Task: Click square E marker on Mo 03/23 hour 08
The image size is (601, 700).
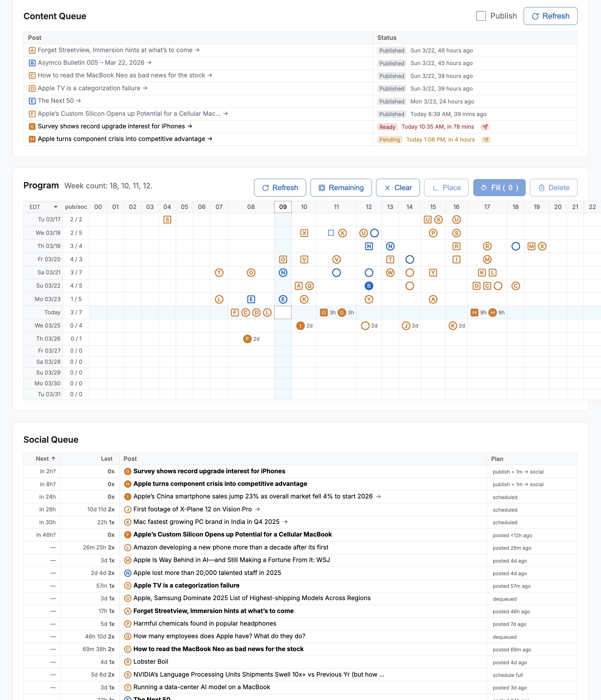Action: coord(251,299)
